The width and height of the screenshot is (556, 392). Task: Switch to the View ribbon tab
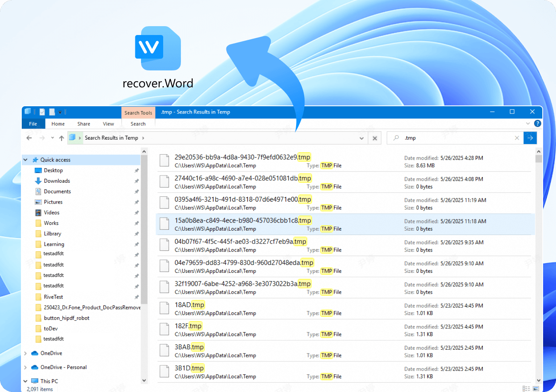pos(108,124)
